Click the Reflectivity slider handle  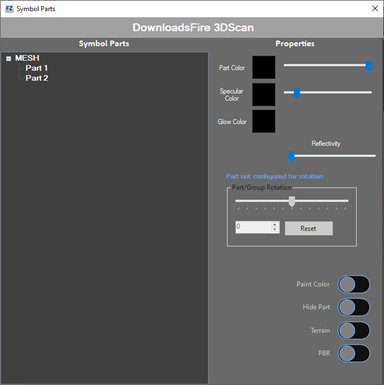(x=291, y=156)
